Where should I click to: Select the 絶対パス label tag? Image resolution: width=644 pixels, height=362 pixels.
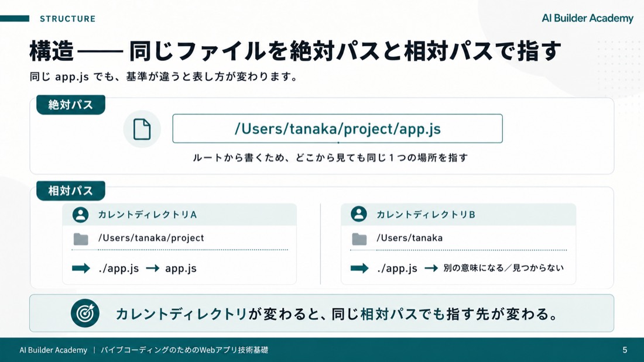[71, 105]
